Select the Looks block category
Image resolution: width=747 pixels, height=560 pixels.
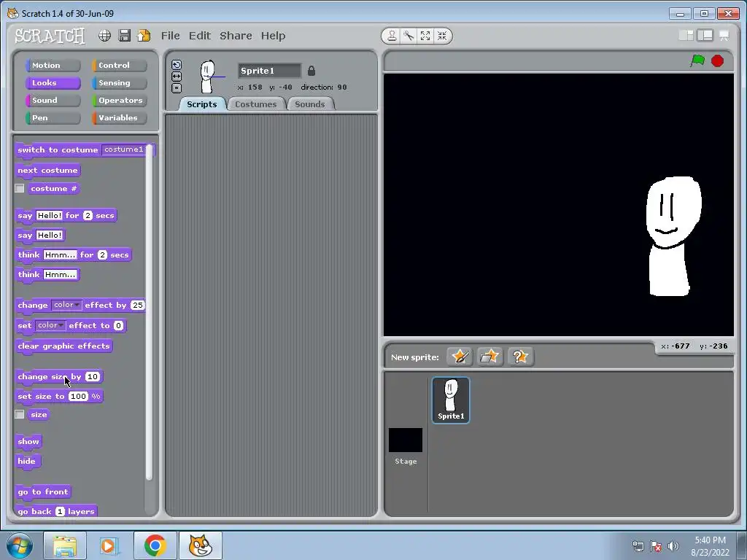pos(53,83)
